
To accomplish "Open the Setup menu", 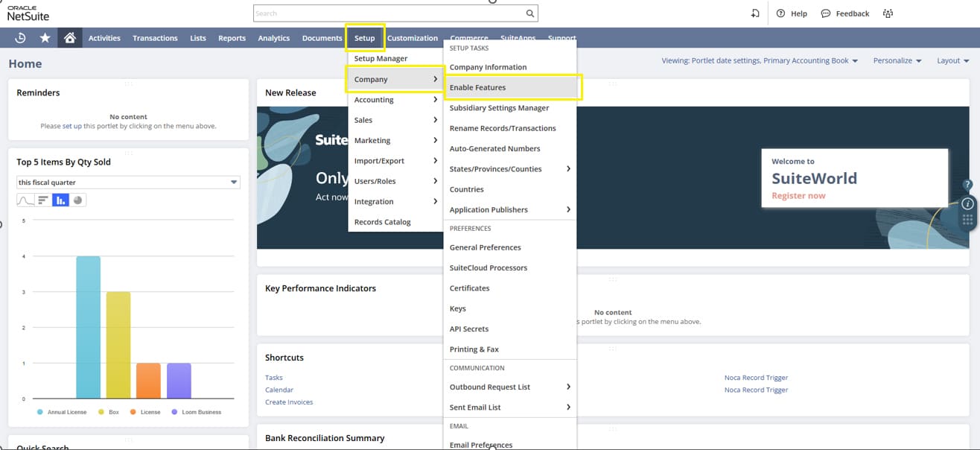I will (365, 38).
